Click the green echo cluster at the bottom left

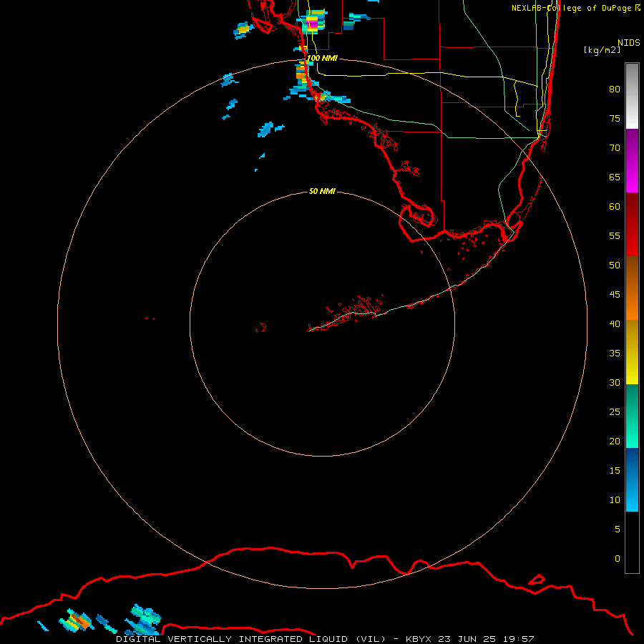click(144, 619)
